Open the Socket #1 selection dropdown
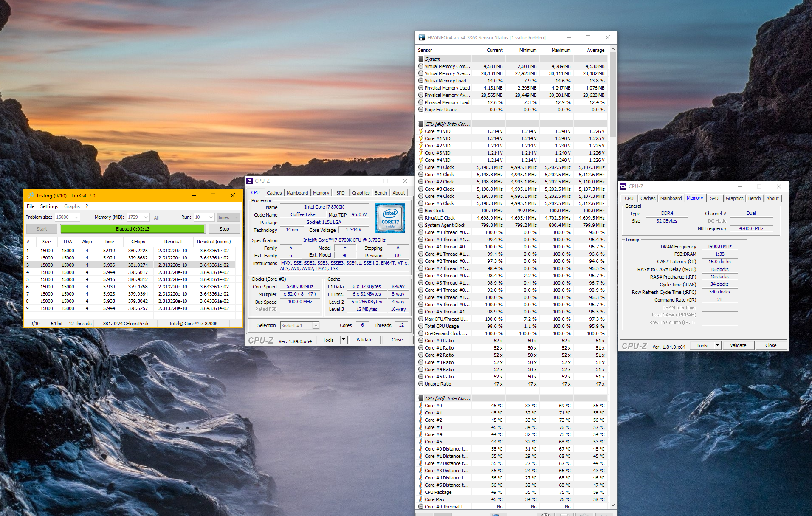 (315, 326)
